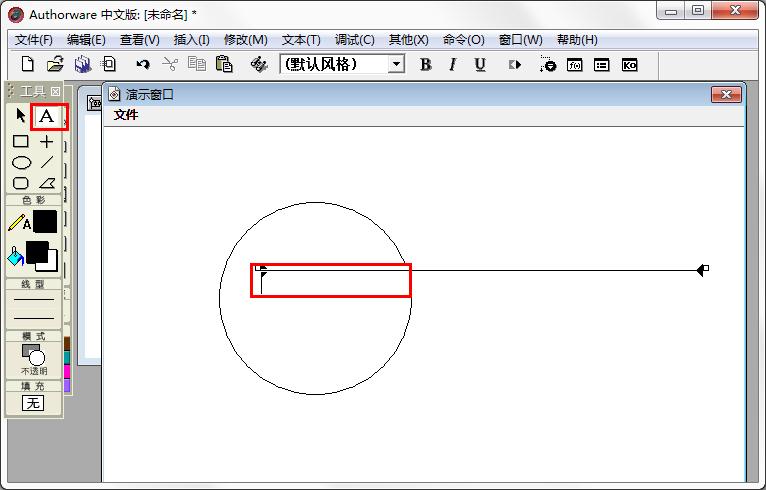Viewport: 766px width, 490px height.
Task: Toggle Underline text formatting
Action: coord(480,64)
